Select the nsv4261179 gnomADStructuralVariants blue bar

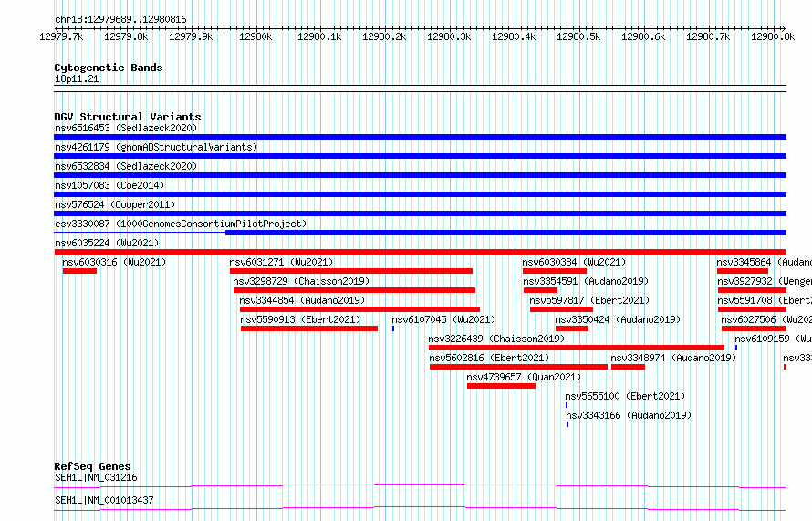(x=420, y=156)
